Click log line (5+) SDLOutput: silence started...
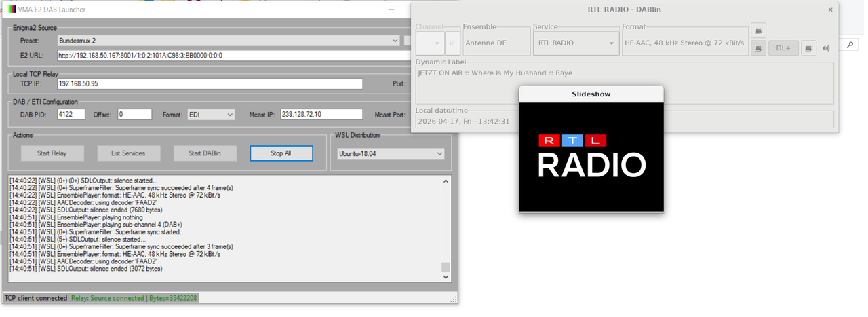 (x=77, y=239)
